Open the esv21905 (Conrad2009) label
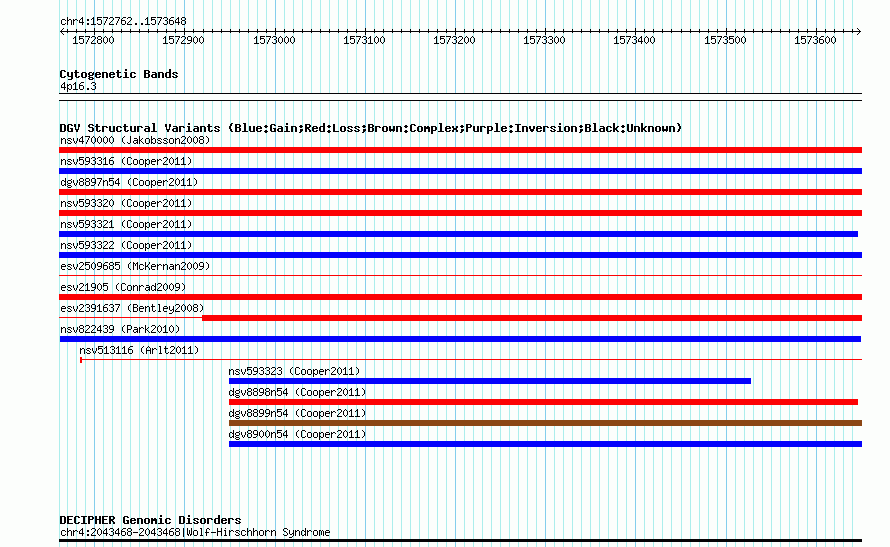The image size is (890, 547). point(123,287)
